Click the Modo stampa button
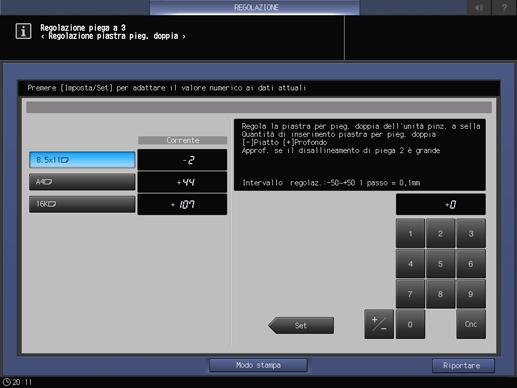Viewport: 517px width, 388px height. 258,365
